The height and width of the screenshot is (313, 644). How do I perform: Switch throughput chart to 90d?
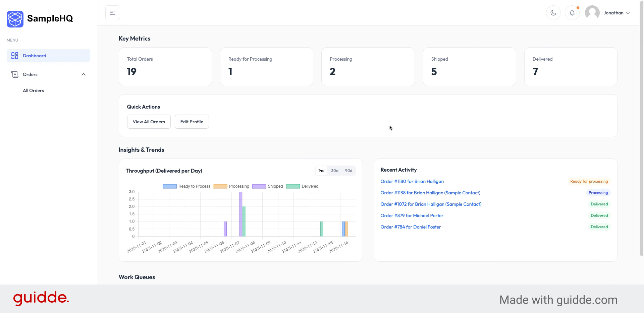[x=348, y=171]
